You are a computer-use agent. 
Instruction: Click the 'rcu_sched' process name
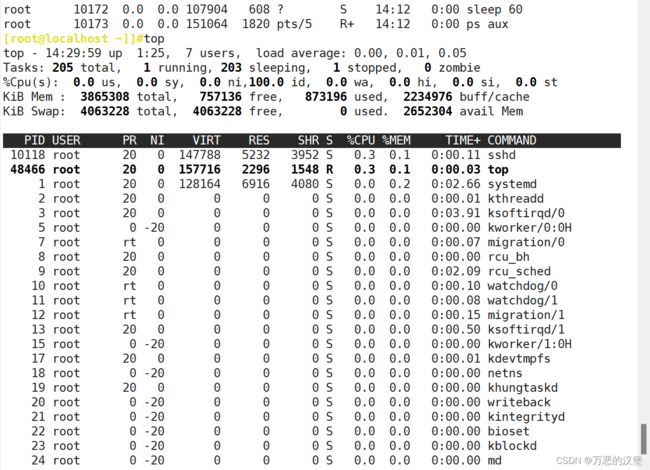coord(519,271)
